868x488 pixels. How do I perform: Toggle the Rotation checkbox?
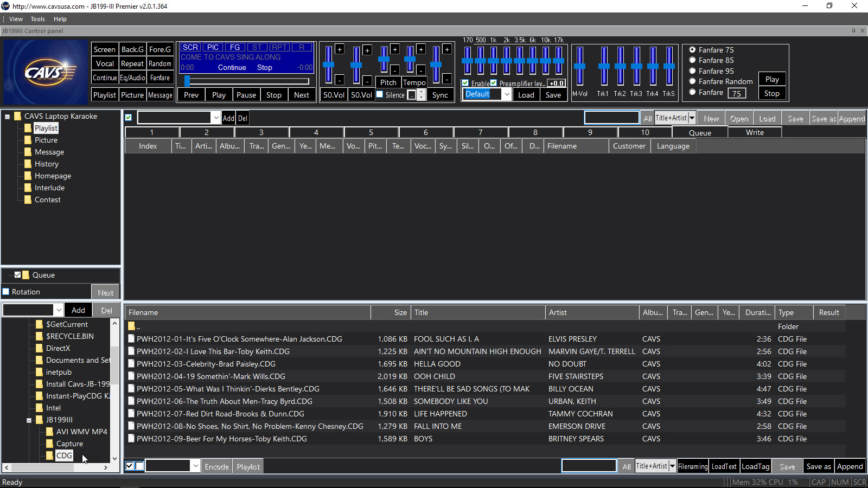(6, 292)
